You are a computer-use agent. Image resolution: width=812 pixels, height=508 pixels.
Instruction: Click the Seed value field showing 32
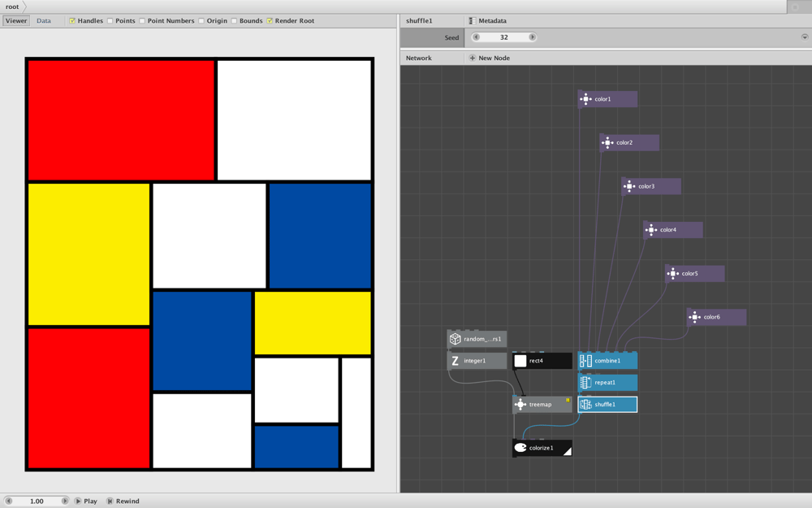click(x=504, y=37)
